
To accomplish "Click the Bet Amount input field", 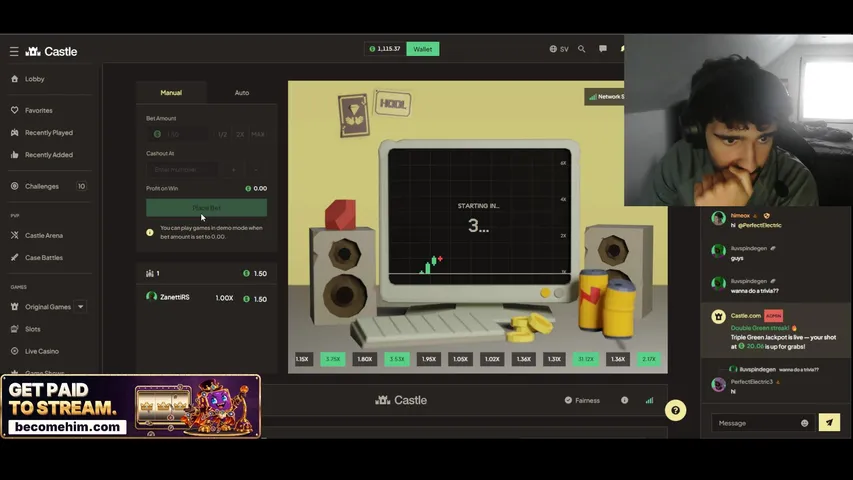I will (179, 134).
